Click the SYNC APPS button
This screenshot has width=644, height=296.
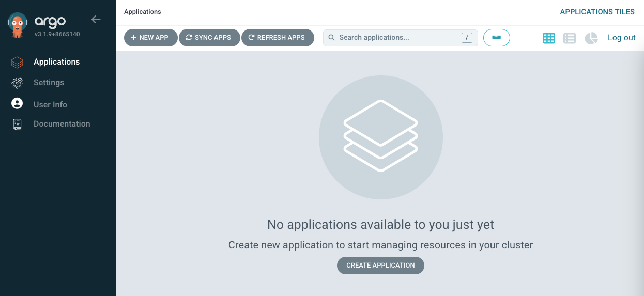(x=209, y=38)
